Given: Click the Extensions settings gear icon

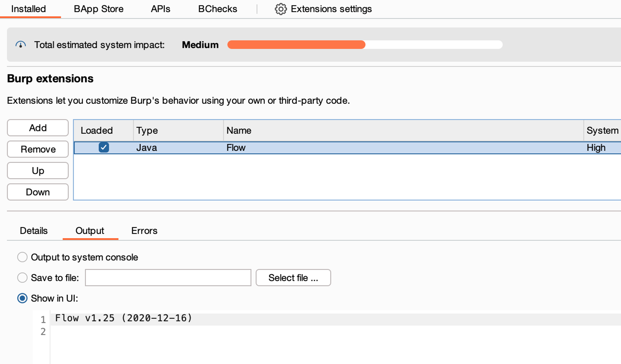Looking at the screenshot, I should pyautogui.click(x=280, y=9).
